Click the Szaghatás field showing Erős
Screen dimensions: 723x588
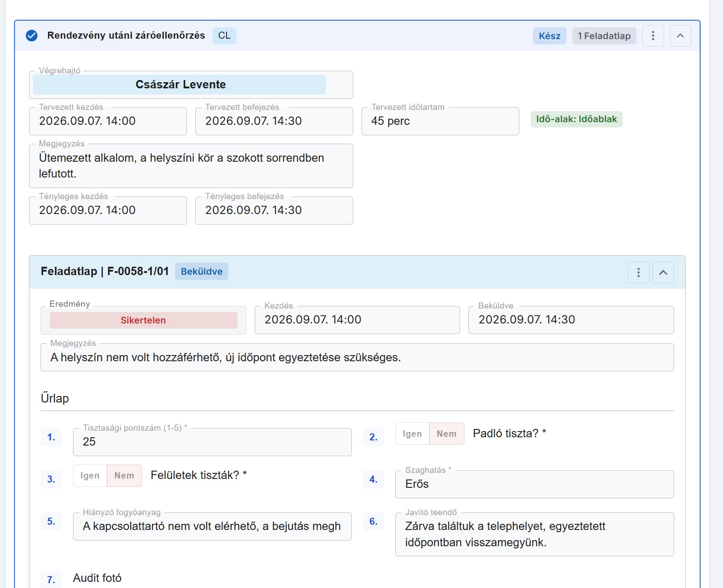click(x=534, y=484)
